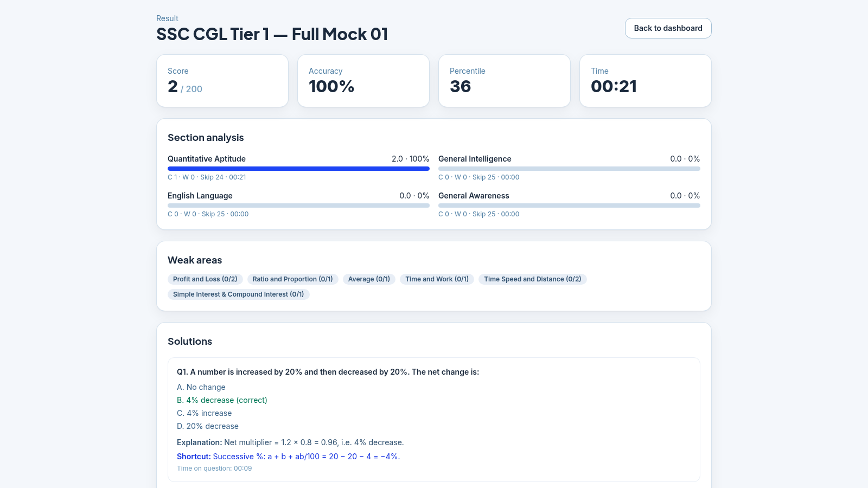Image resolution: width=868 pixels, height=488 pixels.
Task: Click the Shortcut successive percent line
Action: (288, 457)
